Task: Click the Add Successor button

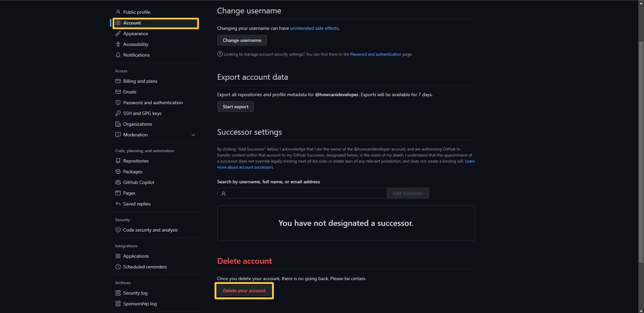Action: coord(408,193)
